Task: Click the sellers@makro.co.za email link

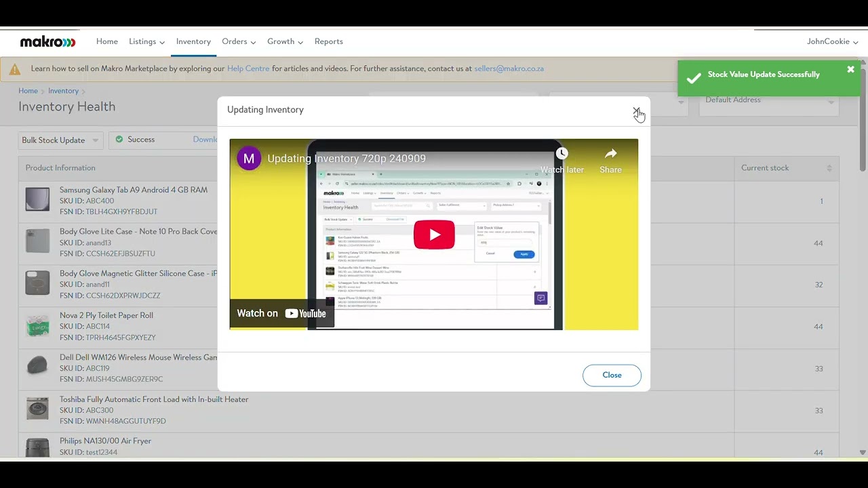Action: 509,68
